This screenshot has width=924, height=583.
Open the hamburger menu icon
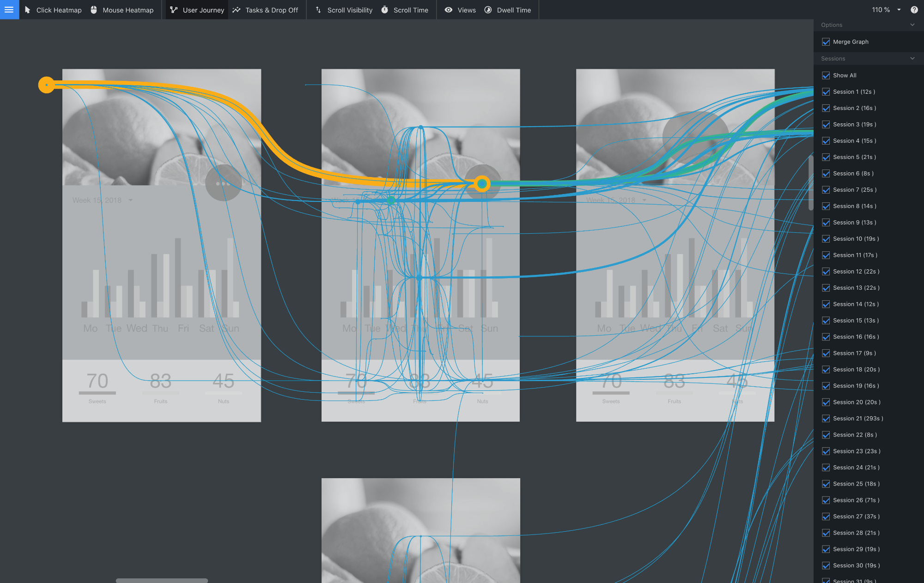tap(9, 10)
